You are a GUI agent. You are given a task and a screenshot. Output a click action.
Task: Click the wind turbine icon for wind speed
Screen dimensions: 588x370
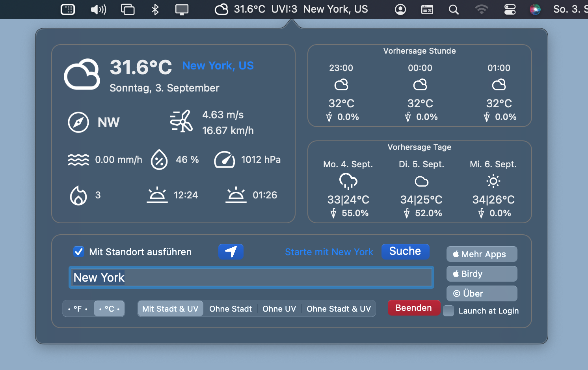click(x=181, y=121)
